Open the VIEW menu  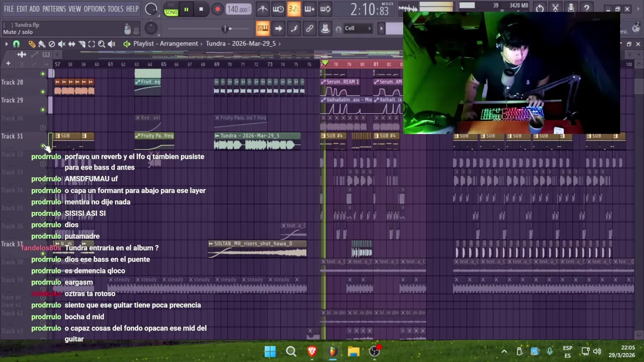point(74,9)
